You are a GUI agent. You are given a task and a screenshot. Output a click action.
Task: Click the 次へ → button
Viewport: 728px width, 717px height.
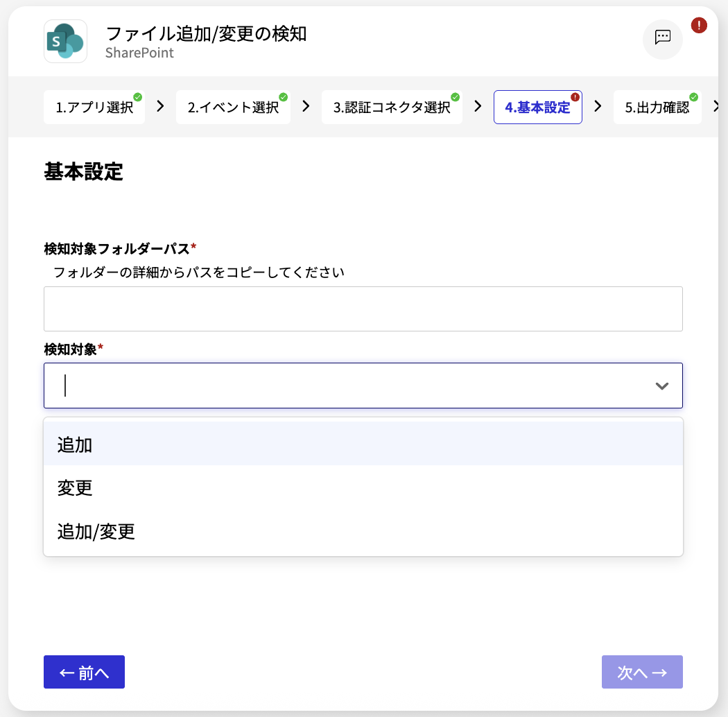[642, 672]
